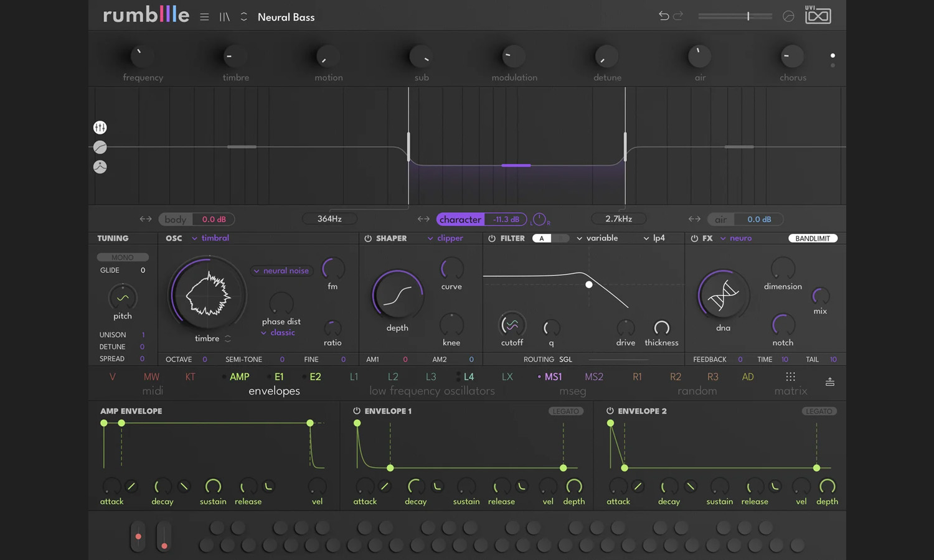Image resolution: width=934 pixels, height=560 pixels.
Task: Click the BANDLIMIT button in FX
Action: tap(813, 238)
